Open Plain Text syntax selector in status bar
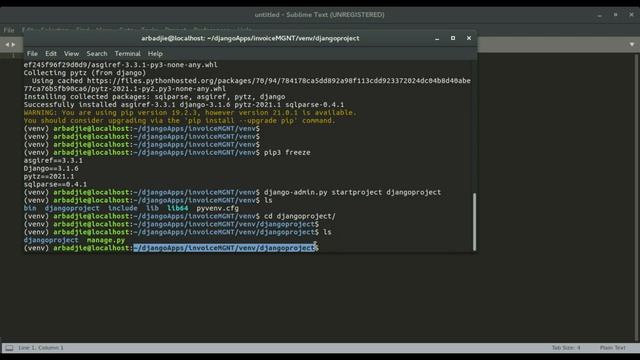This screenshot has width=640, height=360. tap(613, 348)
